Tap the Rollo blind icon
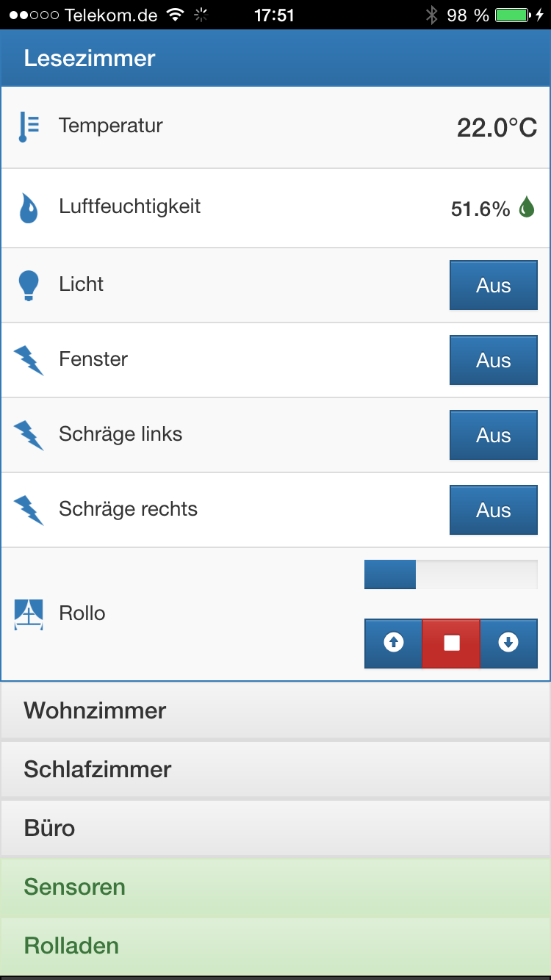Viewport: 551px width, 980px height. point(29,614)
